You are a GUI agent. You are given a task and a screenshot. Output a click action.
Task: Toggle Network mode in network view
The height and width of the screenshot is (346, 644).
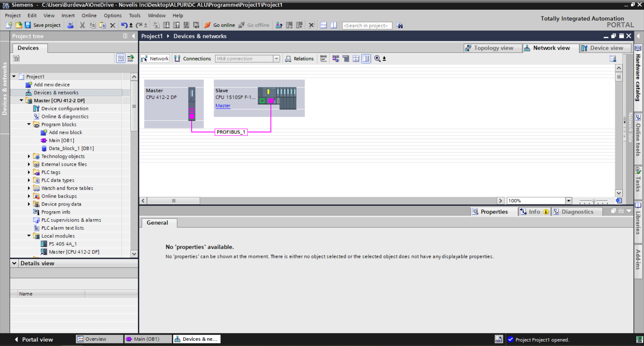pyautogui.click(x=155, y=59)
